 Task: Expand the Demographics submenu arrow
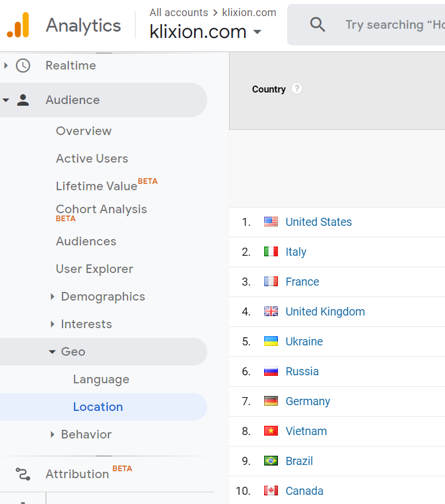52,297
